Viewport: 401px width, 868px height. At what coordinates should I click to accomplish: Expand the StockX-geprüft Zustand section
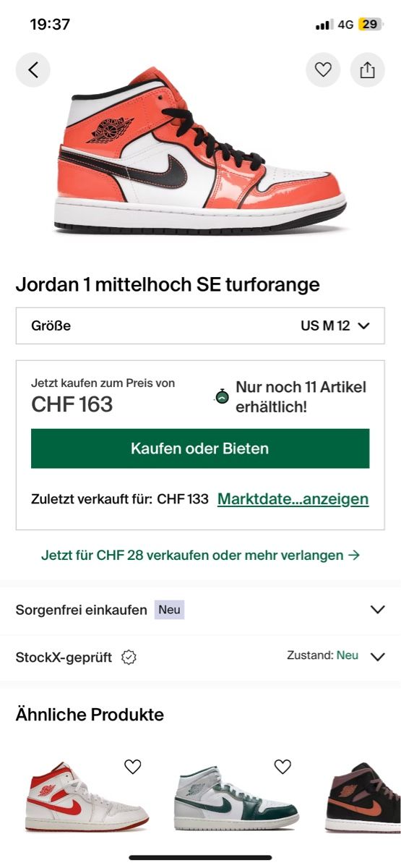(x=200, y=657)
